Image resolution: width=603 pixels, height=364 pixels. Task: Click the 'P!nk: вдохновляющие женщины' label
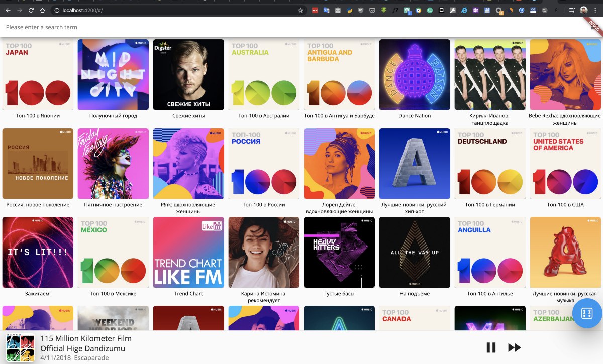click(x=188, y=208)
